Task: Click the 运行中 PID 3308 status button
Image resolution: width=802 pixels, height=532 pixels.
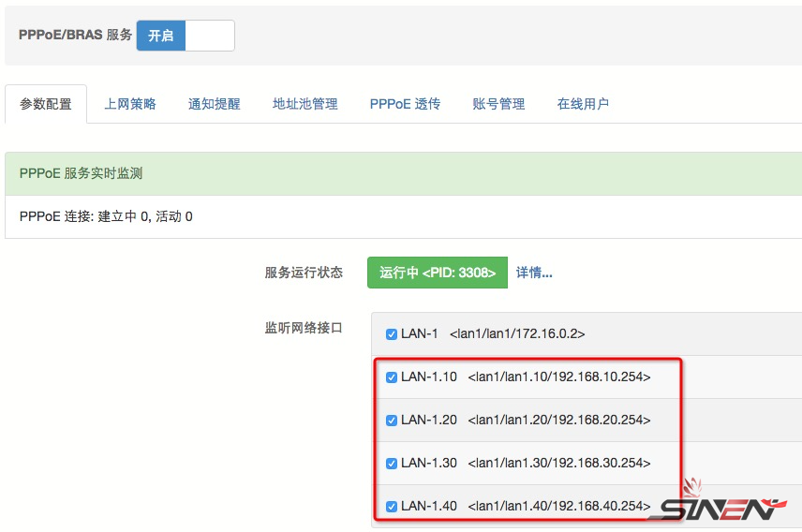Action: click(438, 273)
